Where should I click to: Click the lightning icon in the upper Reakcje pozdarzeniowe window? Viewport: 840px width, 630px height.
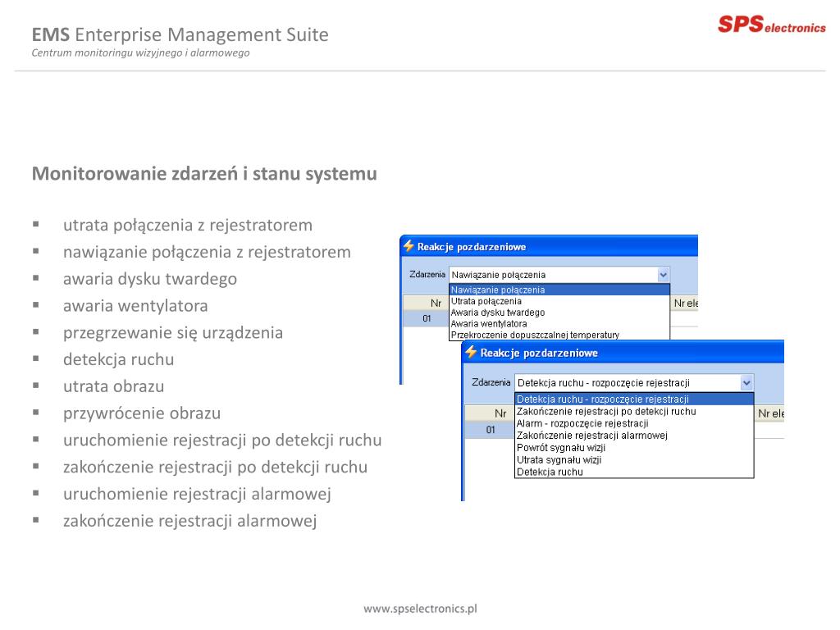click(409, 246)
